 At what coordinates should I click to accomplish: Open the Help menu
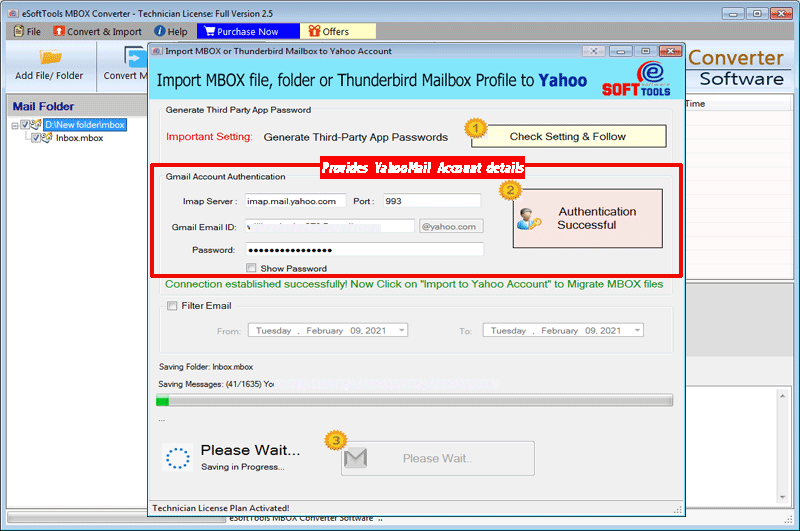(x=171, y=31)
